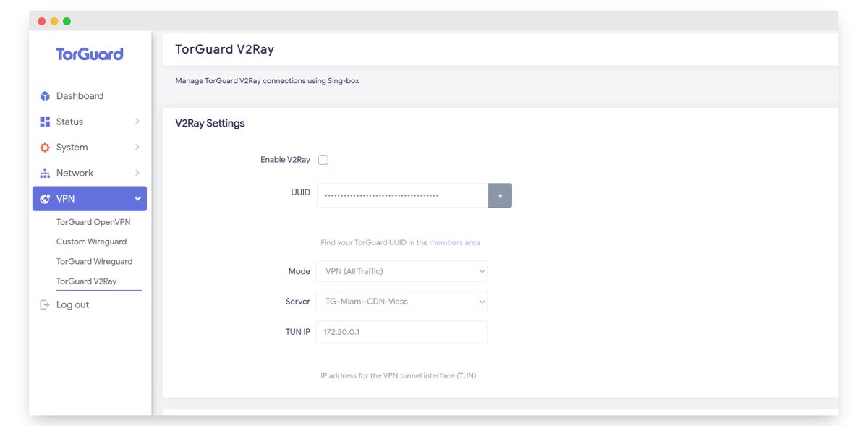Expand the System menu chevron
Viewport: 868px width, 426px height.
[x=137, y=147]
